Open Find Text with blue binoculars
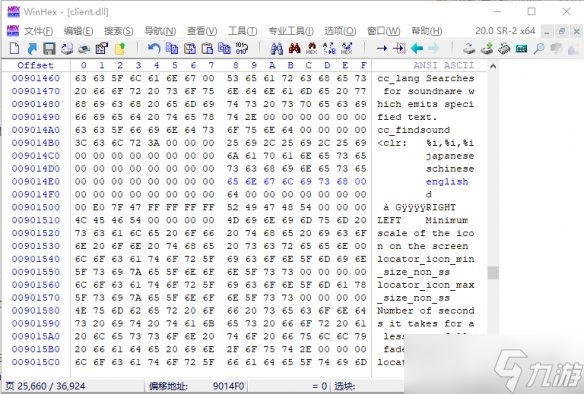 point(276,48)
